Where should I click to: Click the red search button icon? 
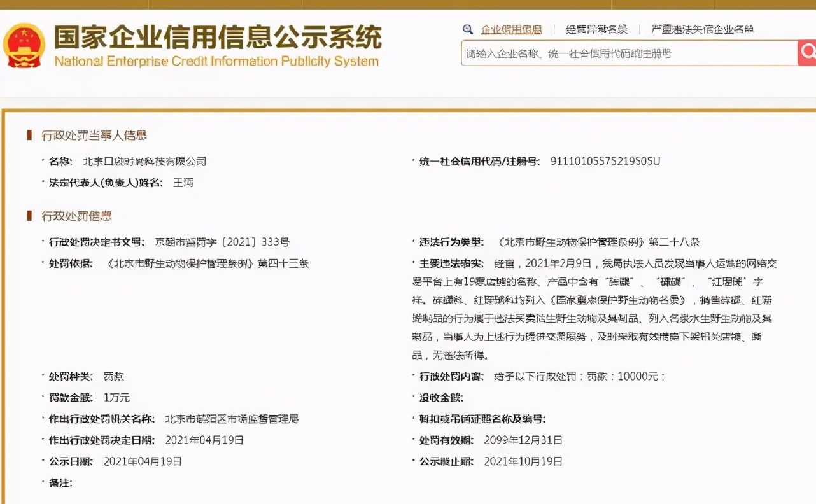806,53
